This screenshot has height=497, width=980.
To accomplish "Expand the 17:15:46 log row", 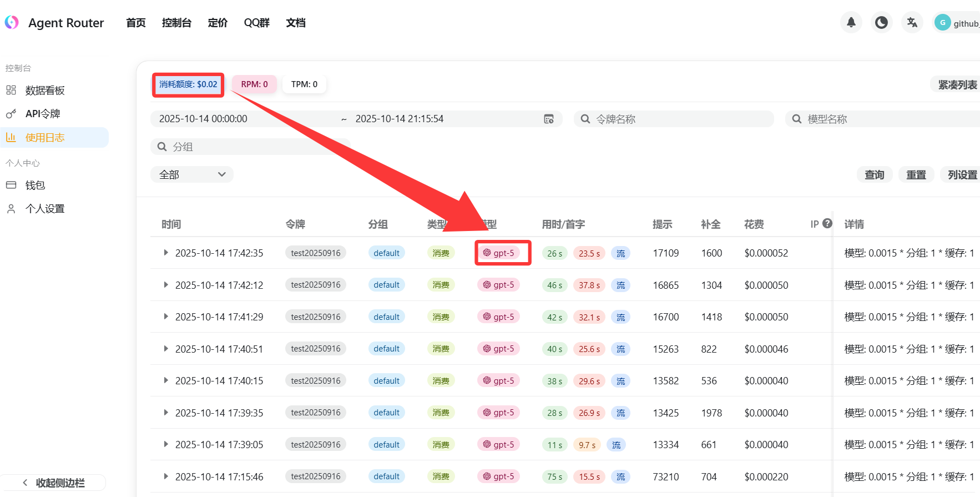I will click(165, 476).
